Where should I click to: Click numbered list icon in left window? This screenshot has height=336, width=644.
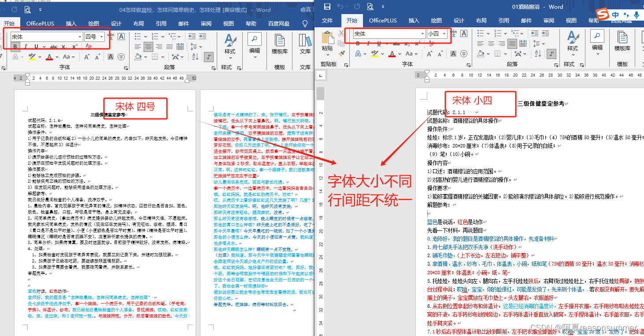155,37
